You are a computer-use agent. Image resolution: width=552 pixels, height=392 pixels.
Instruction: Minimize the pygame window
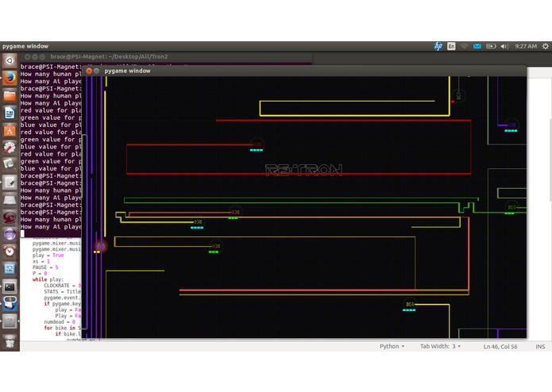coord(96,71)
